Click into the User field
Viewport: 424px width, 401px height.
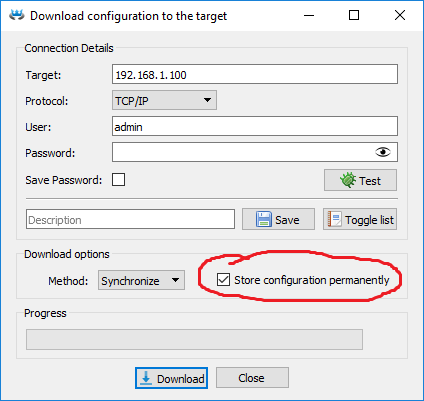click(x=255, y=126)
